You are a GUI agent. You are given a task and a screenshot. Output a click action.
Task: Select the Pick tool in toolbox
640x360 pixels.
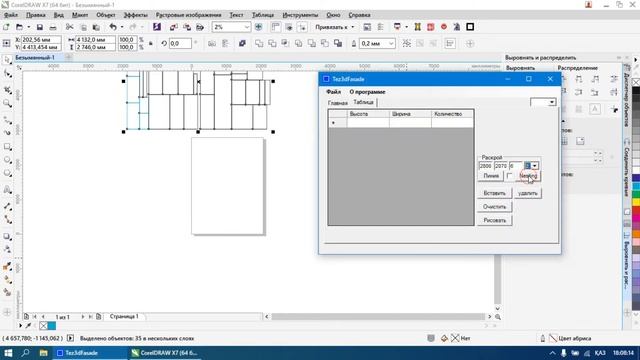(7, 60)
